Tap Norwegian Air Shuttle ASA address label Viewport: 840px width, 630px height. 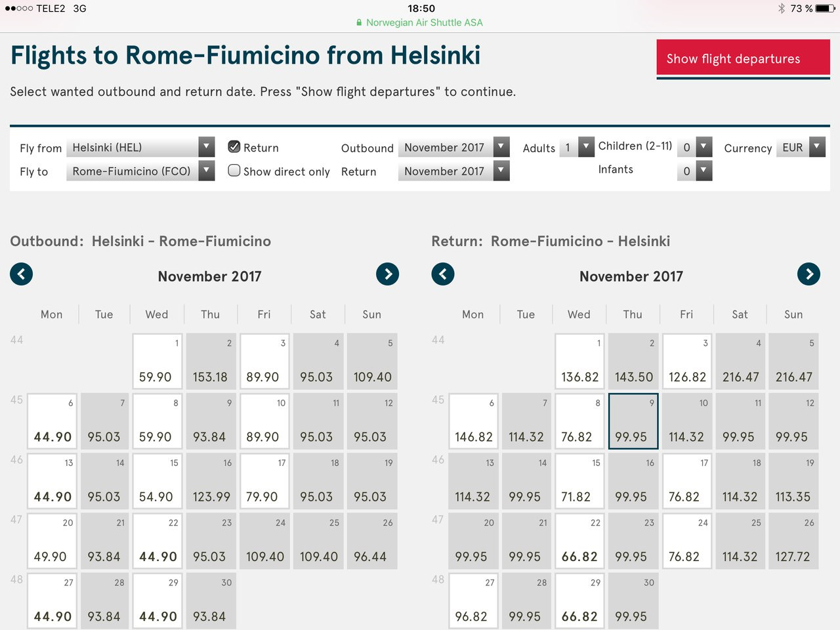click(425, 22)
